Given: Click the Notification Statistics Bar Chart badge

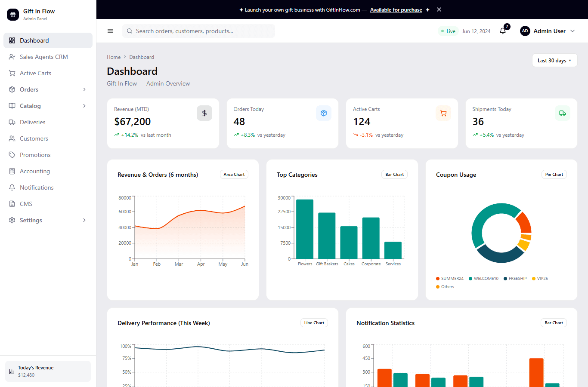Looking at the screenshot, I should (554, 322).
